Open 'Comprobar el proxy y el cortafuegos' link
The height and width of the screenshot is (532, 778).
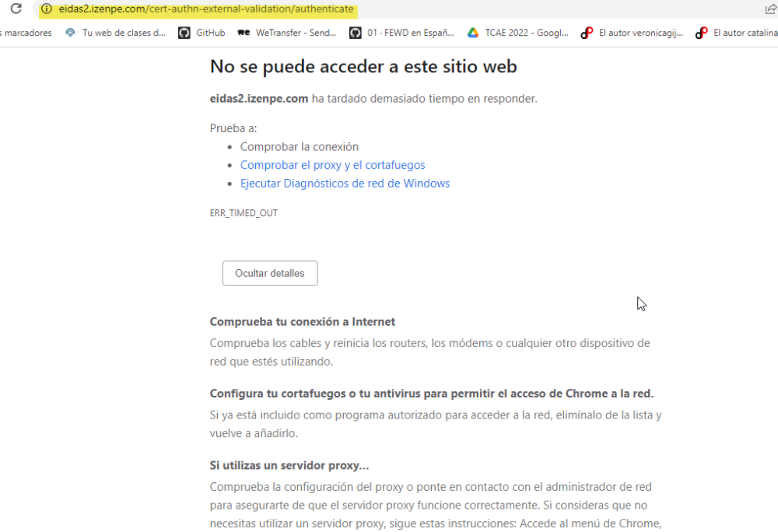click(332, 165)
